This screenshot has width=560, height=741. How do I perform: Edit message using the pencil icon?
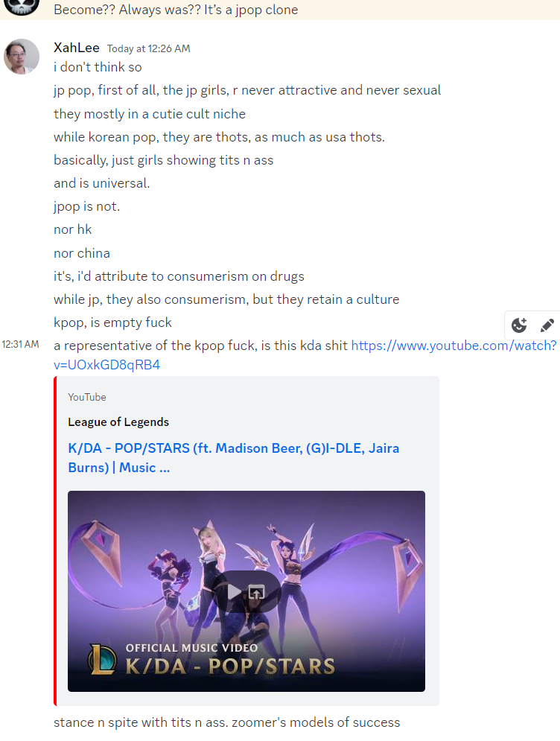pos(547,325)
